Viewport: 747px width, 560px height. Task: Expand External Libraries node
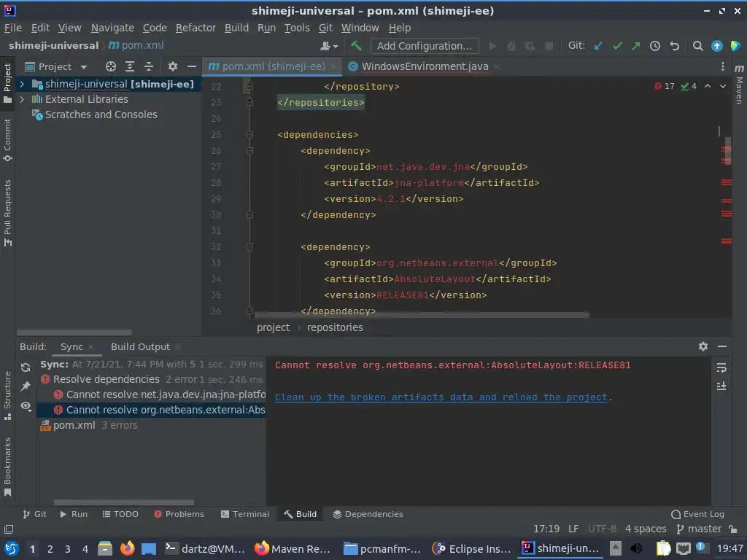click(22, 99)
